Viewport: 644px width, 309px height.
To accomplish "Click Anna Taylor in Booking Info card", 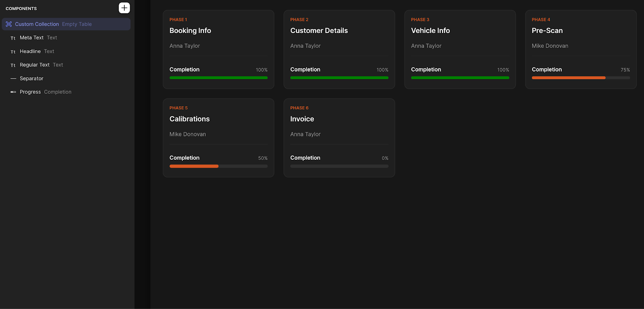I will (185, 46).
